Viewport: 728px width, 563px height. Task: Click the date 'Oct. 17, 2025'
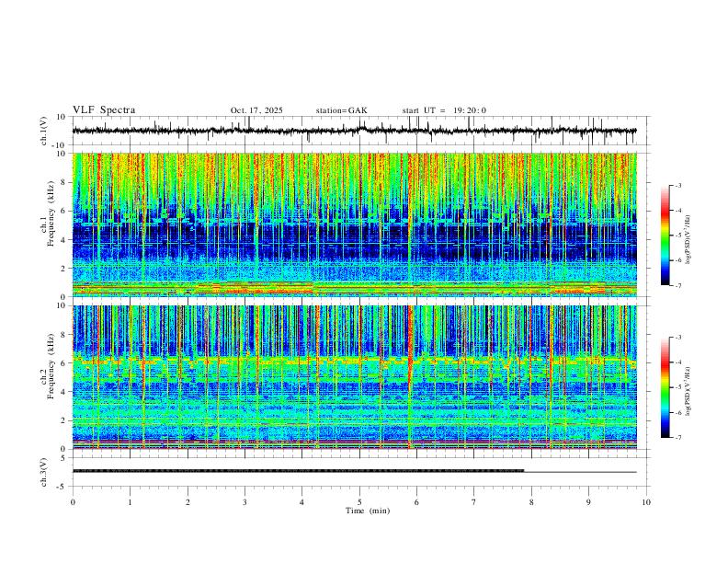256,110
